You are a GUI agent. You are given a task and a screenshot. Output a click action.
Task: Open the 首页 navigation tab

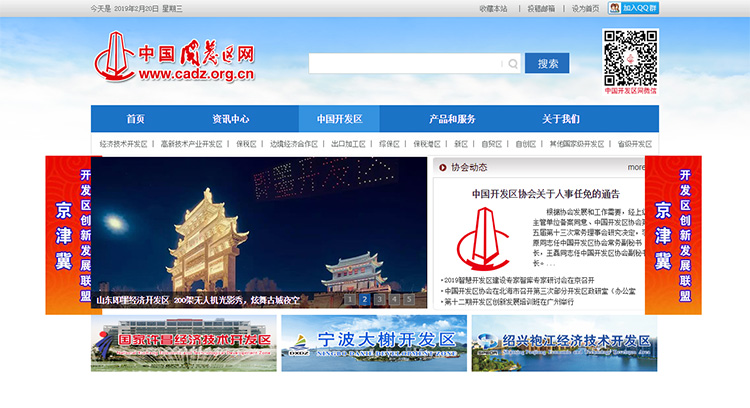[135, 119]
